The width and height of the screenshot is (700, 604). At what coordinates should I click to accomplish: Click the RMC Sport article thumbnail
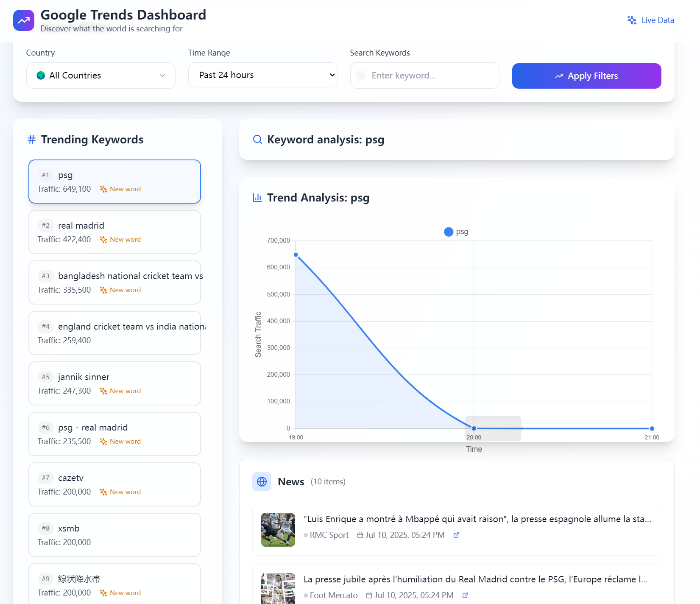click(x=278, y=530)
